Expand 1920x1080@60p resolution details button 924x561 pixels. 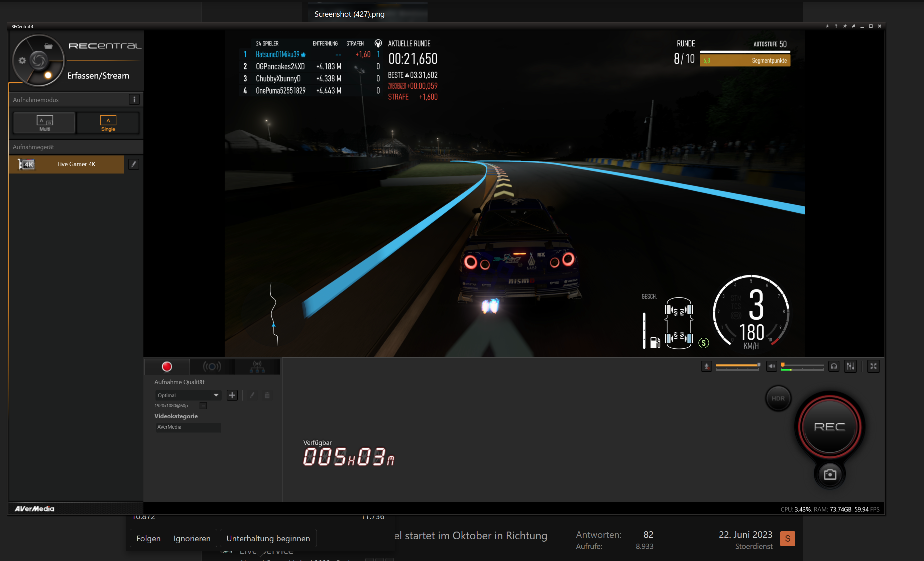click(x=203, y=406)
